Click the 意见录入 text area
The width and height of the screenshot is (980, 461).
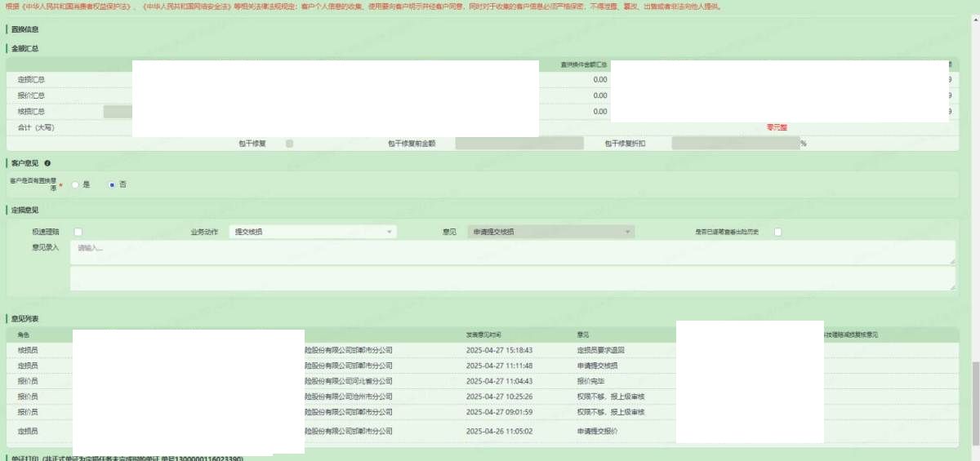pyautogui.click(x=512, y=252)
